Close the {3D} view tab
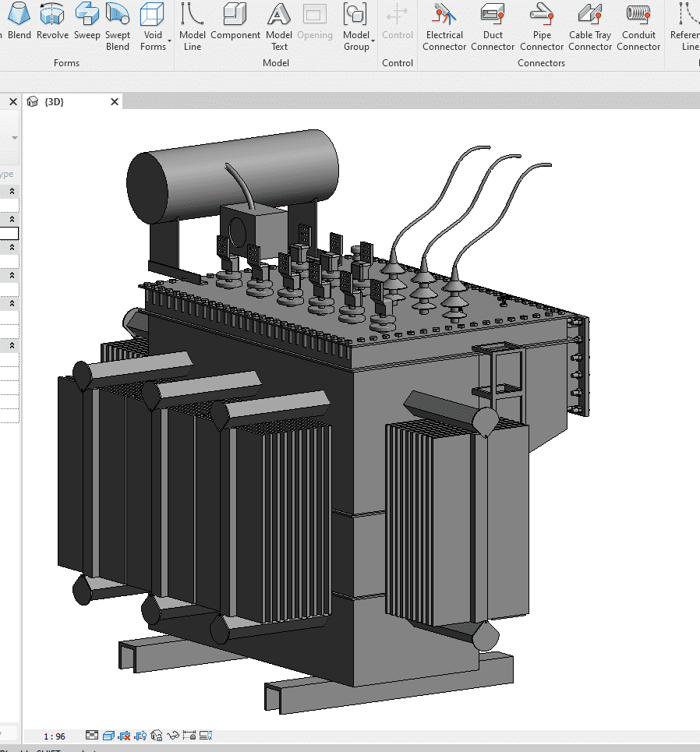700x752 pixels. click(115, 102)
